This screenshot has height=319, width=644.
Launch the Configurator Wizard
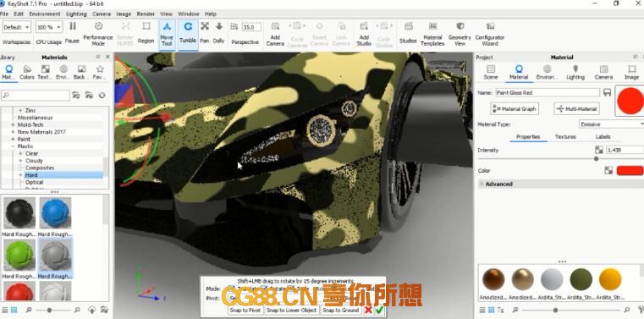coord(490,26)
